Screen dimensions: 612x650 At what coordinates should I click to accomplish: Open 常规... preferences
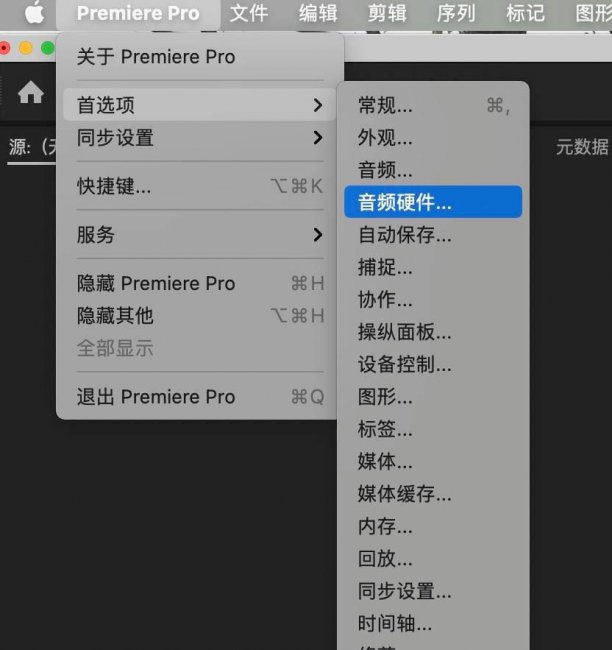(x=433, y=105)
